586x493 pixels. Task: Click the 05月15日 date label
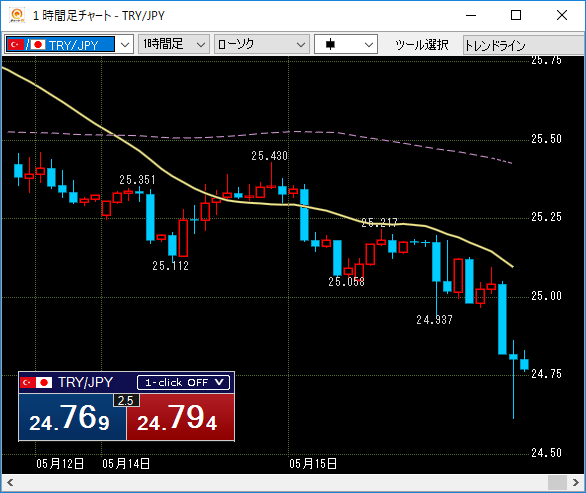[313, 464]
